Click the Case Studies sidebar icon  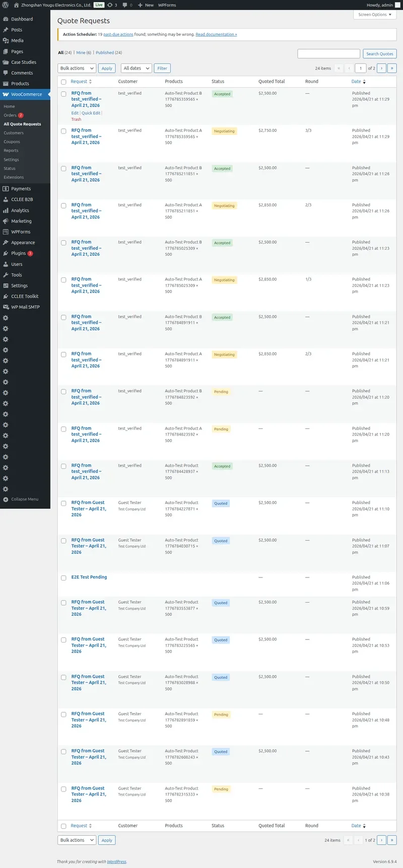pyautogui.click(x=6, y=62)
